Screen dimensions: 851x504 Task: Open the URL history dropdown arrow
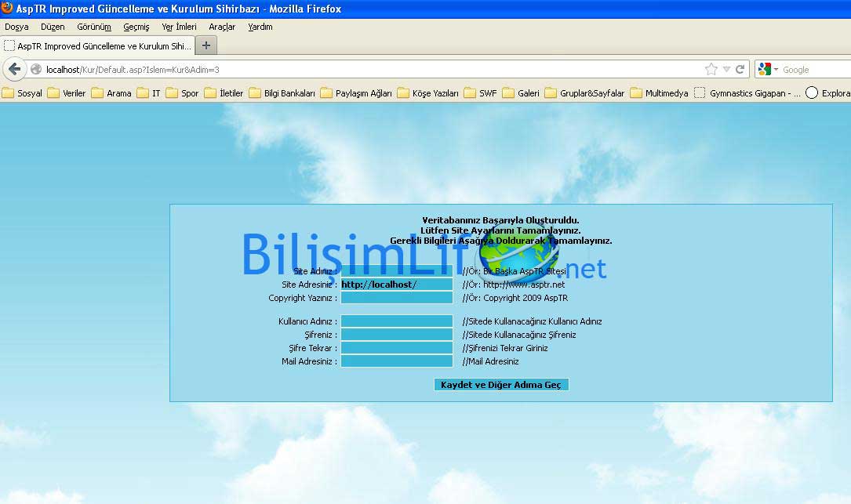[727, 70]
